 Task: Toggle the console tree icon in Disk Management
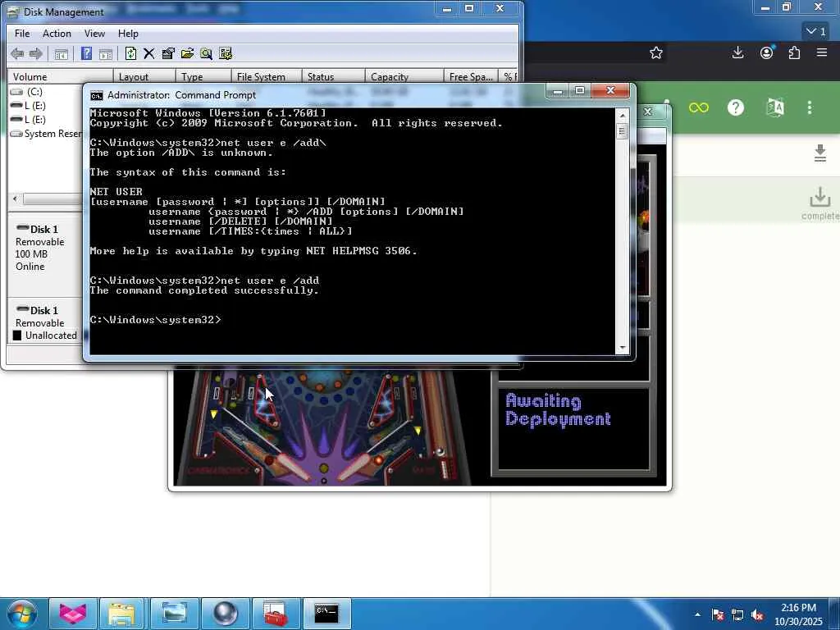[x=61, y=53]
